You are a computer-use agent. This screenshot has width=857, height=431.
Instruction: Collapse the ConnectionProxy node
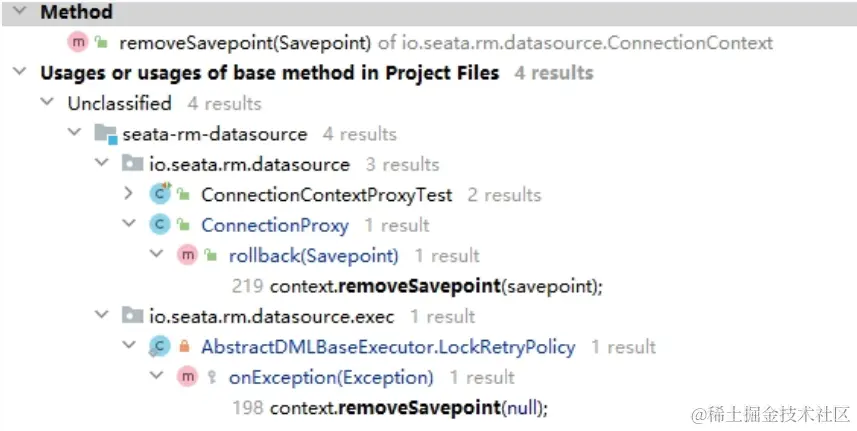pos(130,224)
